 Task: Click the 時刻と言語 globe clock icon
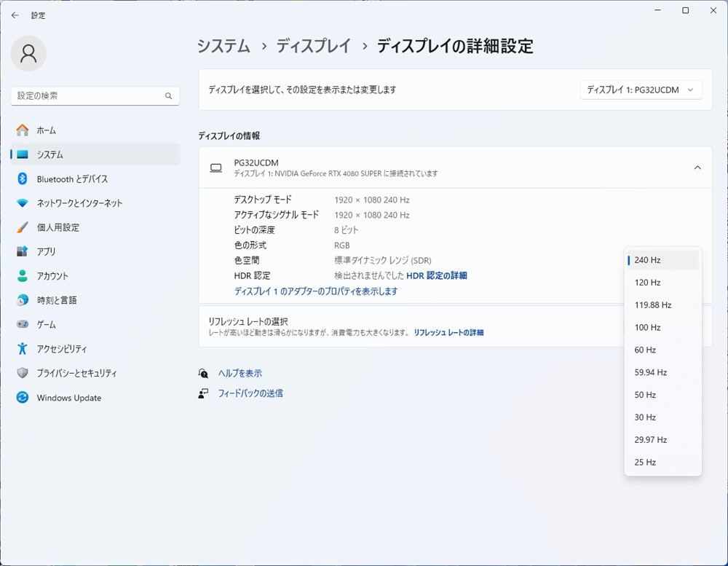click(23, 300)
